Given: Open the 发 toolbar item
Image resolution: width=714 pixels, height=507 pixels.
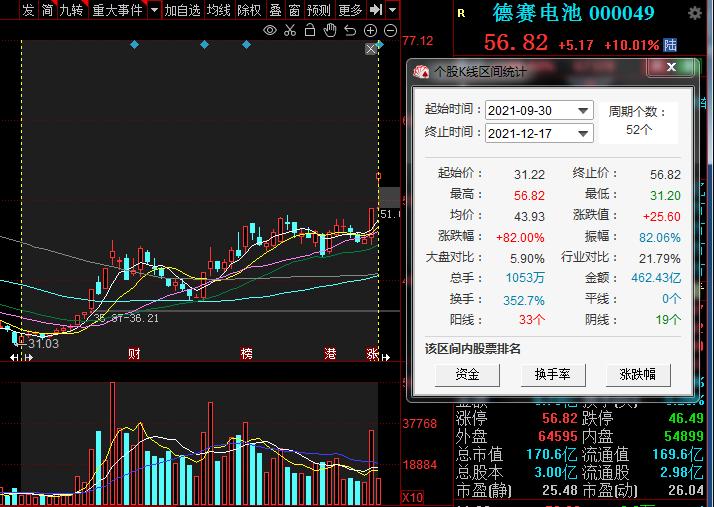Looking at the screenshot, I should (x=28, y=10).
